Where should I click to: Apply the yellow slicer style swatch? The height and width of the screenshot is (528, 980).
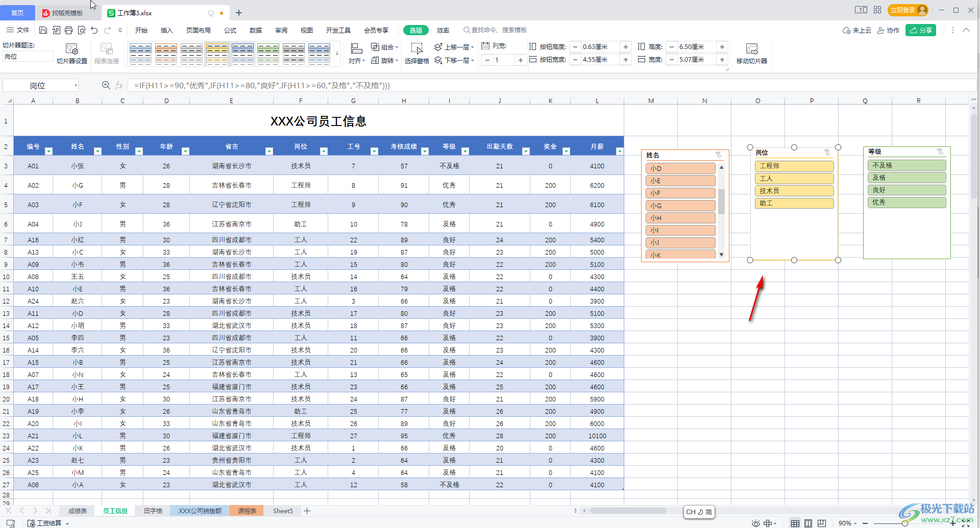(217, 55)
